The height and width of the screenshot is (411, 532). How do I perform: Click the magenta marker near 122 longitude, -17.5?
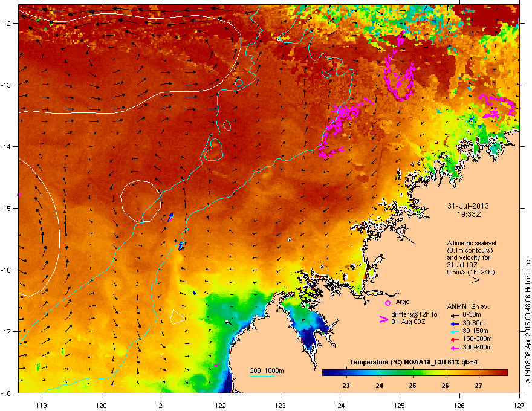click(217, 365)
